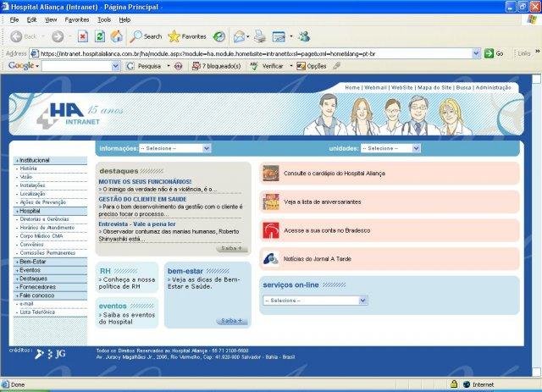Click the Verificar spellcheck icon
This screenshot has width=542, height=392.
tap(254, 66)
